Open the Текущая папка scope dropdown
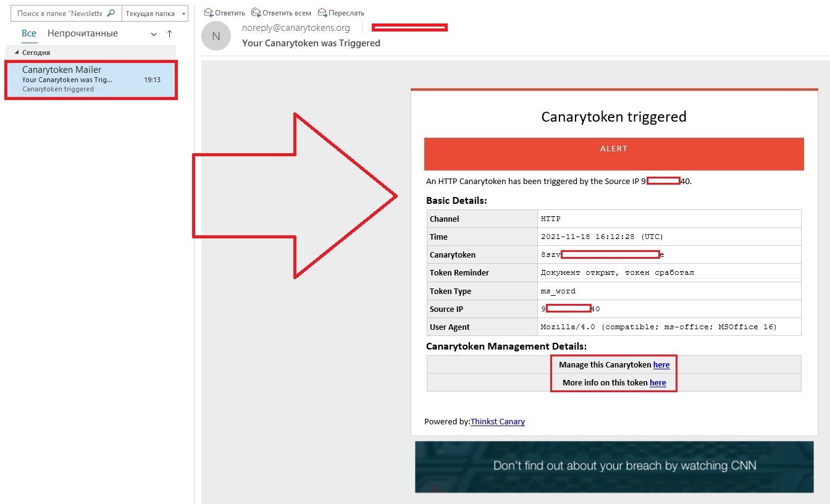This screenshot has height=504, width=830. point(156,13)
